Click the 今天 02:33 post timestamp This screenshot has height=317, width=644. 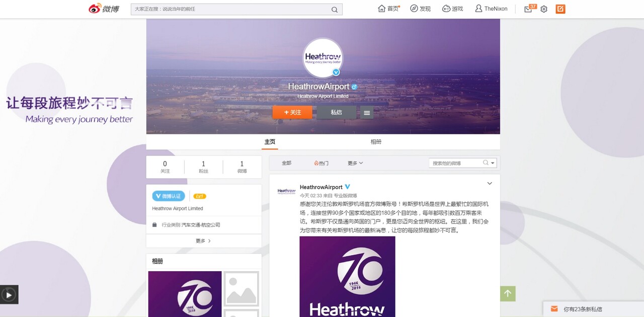(310, 196)
